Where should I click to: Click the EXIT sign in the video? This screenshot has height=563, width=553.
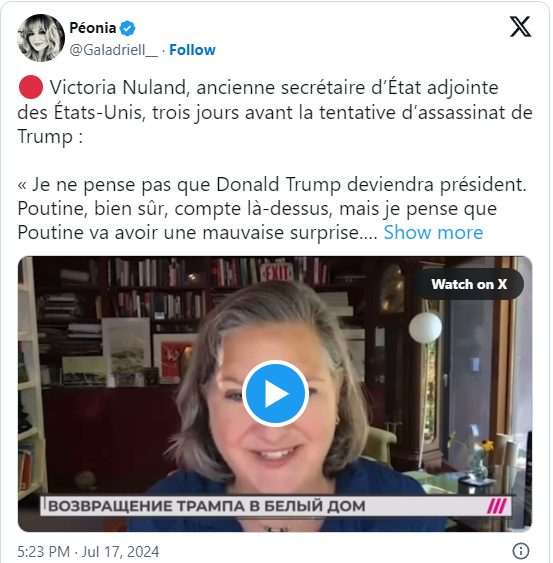(277, 273)
